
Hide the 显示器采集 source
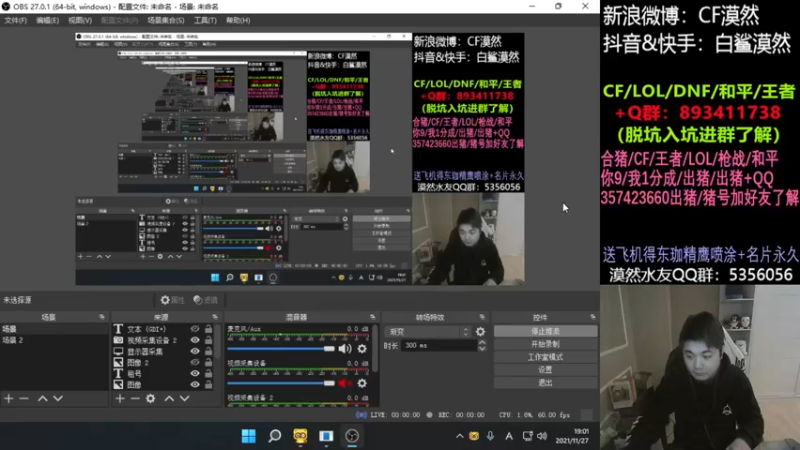(x=195, y=352)
